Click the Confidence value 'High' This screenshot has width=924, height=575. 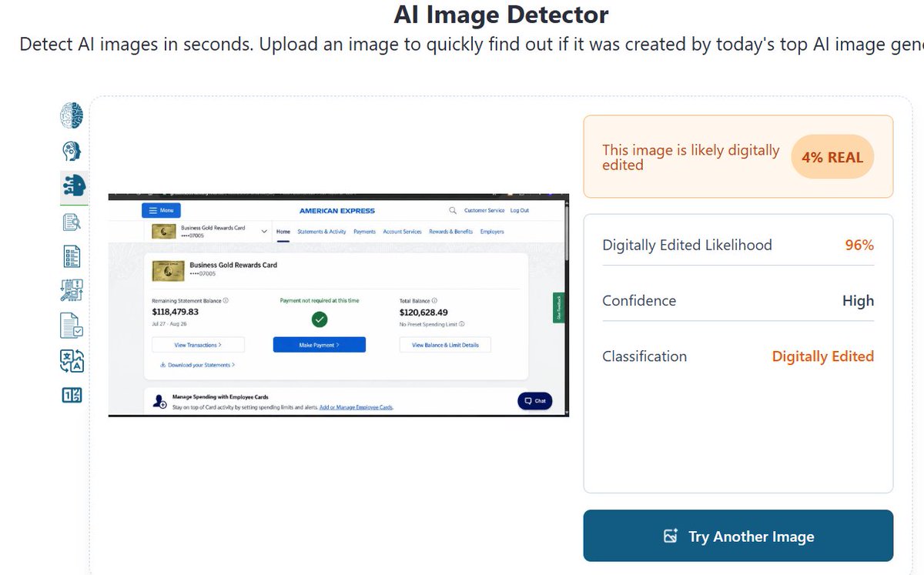click(x=858, y=301)
